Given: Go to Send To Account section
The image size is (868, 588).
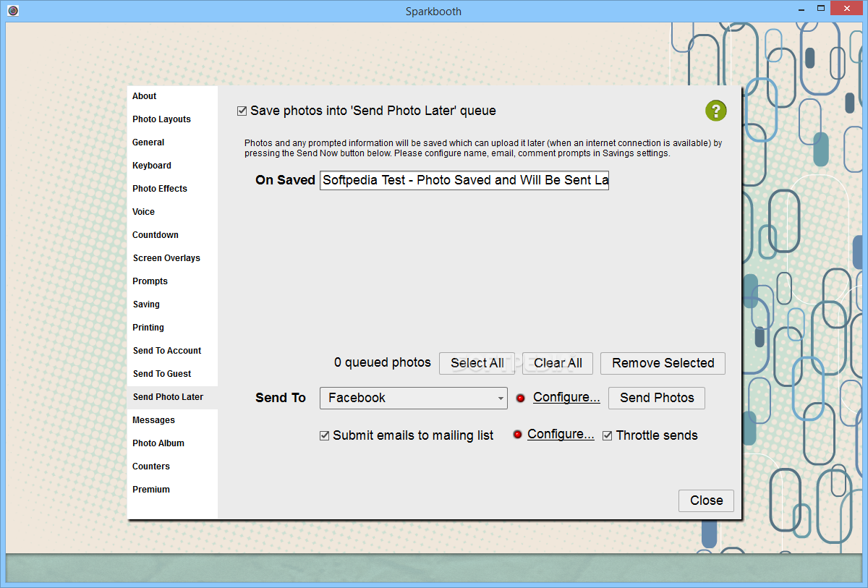Looking at the screenshot, I should (x=173, y=351).
